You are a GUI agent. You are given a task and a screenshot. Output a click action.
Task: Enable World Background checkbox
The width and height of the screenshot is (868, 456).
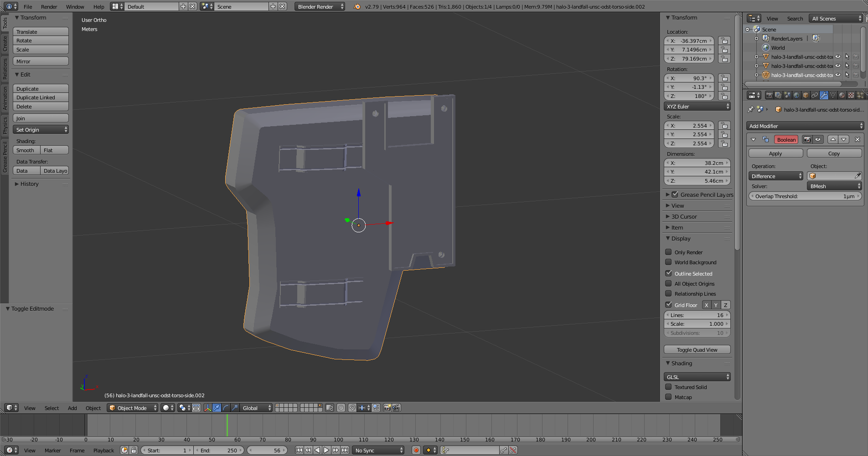668,262
